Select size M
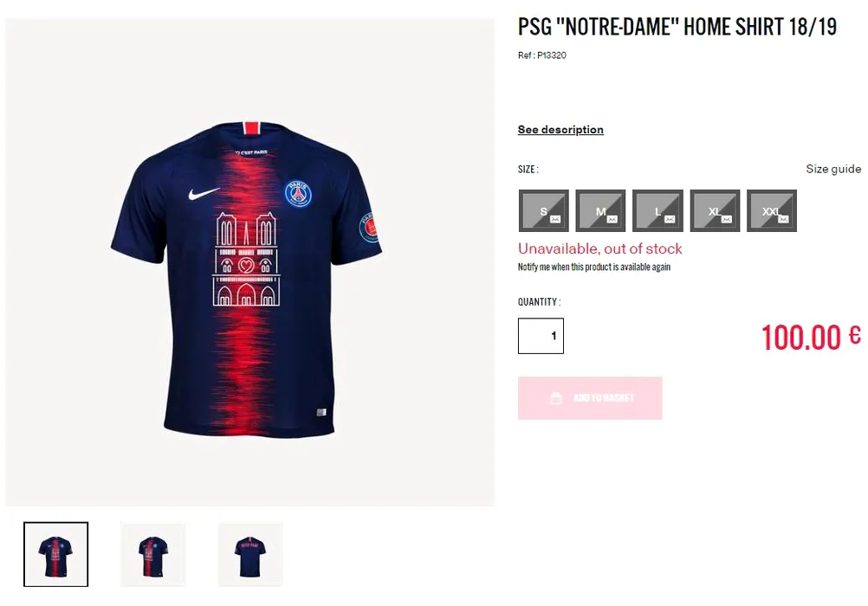Viewport: 868px width, 606px height. point(600,211)
